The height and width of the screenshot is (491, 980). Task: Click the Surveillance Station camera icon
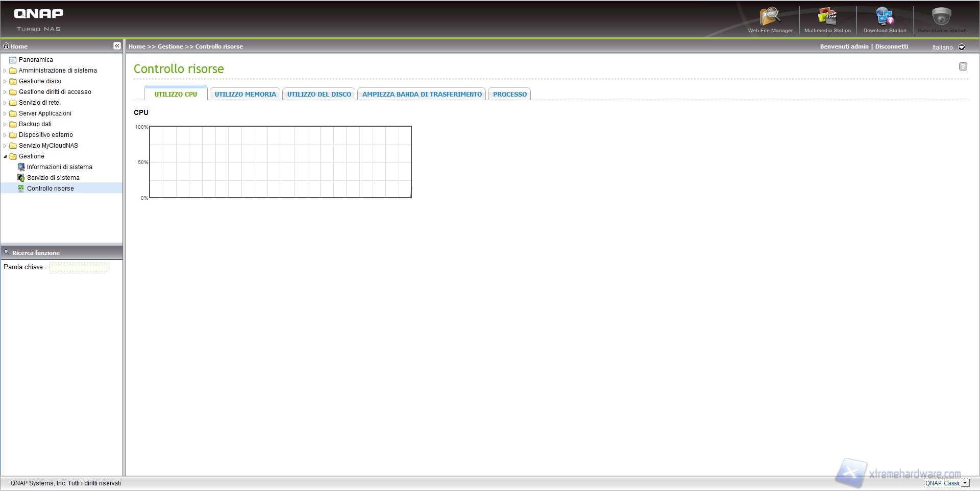(x=941, y=17)
